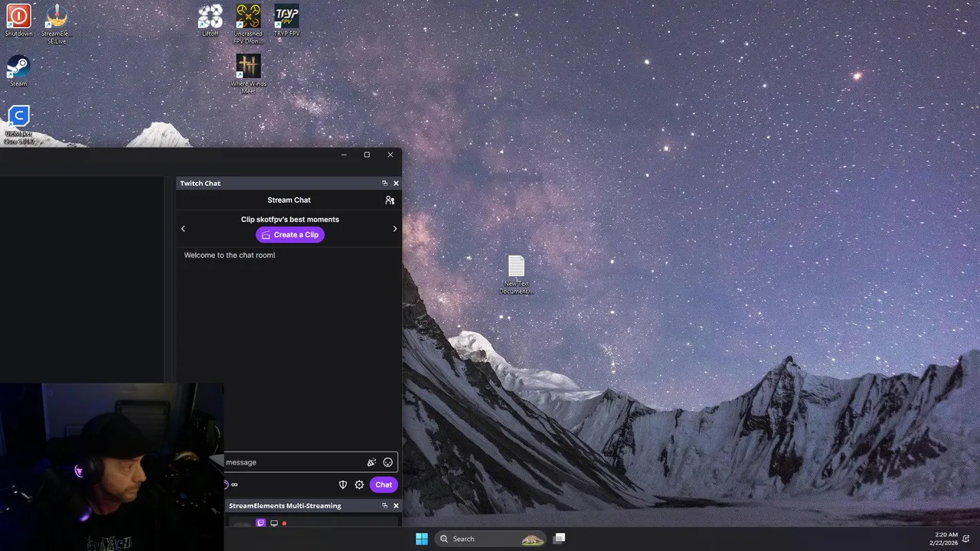Screen dimensions: 980x551
Task: Select the Steam desktop icon
Action: click(x=18, y=70)
